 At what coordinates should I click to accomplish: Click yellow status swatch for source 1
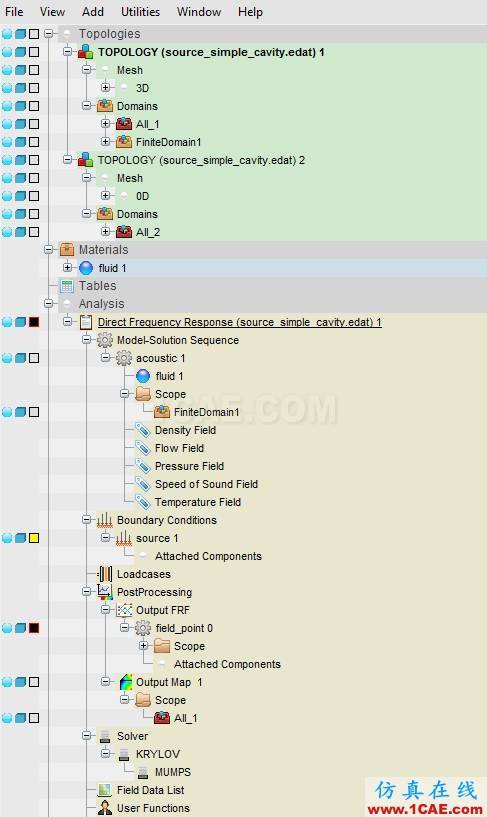[34, 538]
